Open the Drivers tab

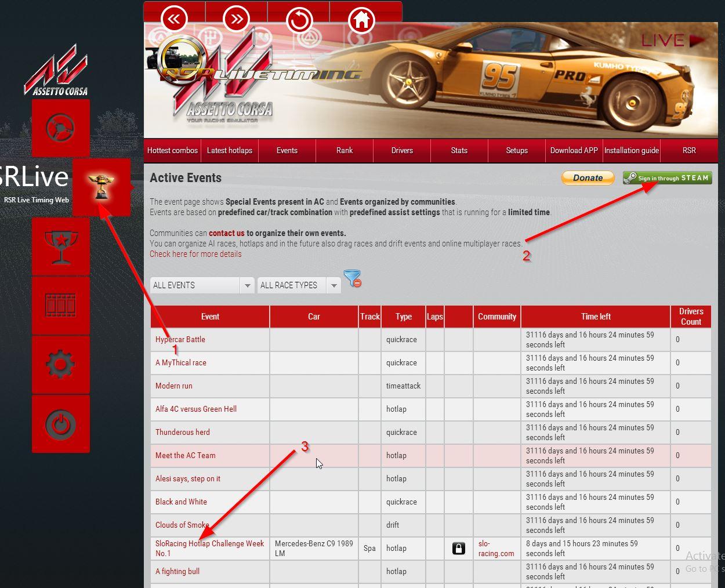pos(402,151)
